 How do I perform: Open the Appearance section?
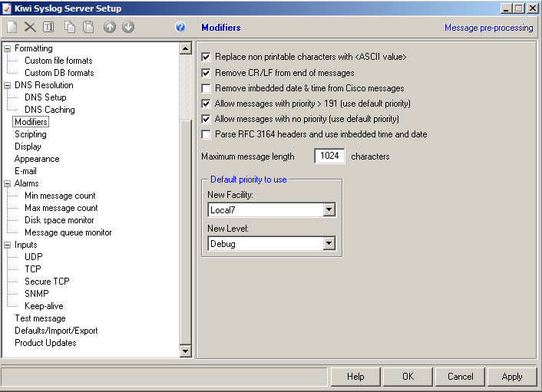pyautogui.click(x=37, y=159)
